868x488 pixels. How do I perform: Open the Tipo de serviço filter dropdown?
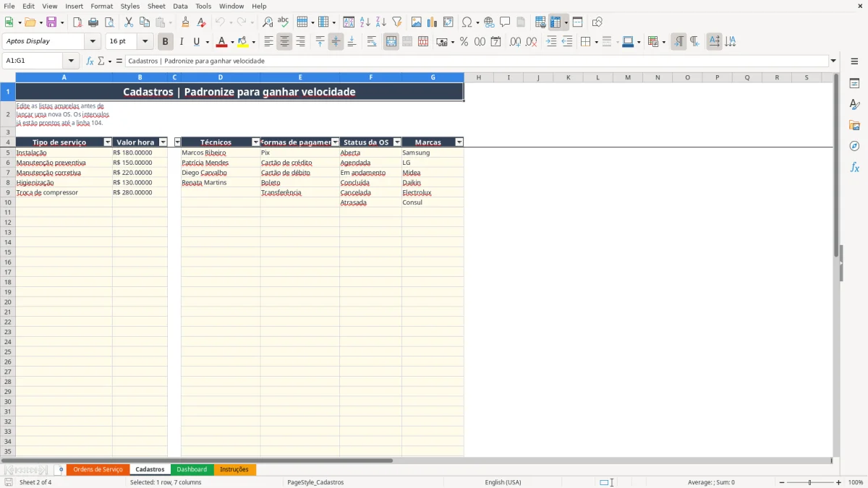[108, 142]
